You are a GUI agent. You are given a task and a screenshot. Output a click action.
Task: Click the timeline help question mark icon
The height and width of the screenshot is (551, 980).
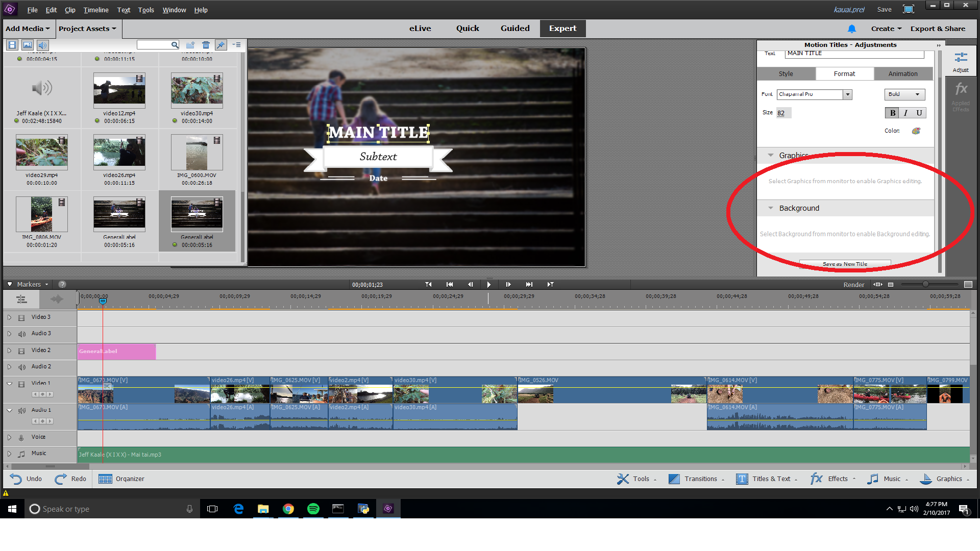[x=62, y=285]
